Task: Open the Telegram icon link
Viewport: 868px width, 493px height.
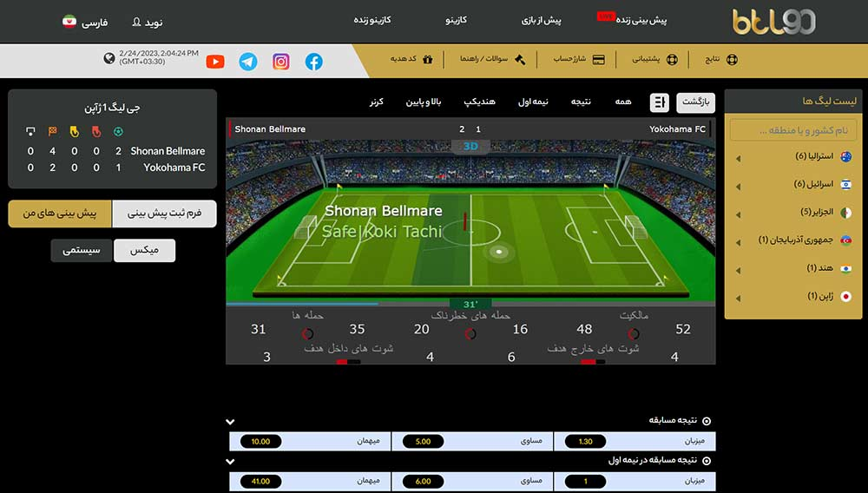Action: pyautogui.click(x=248, y=62)
